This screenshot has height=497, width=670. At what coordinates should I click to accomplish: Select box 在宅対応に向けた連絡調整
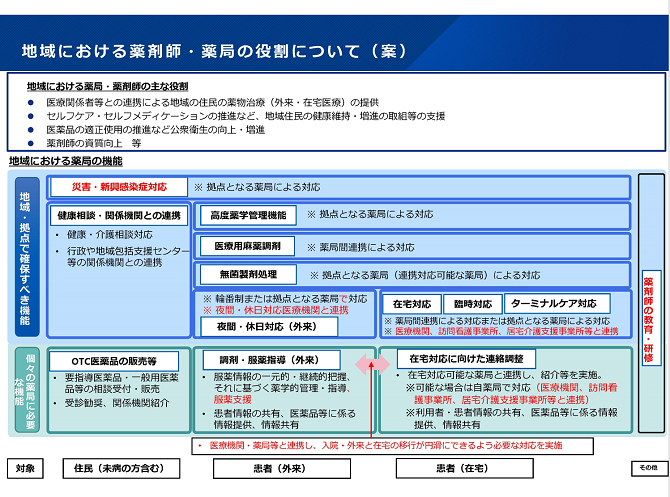tap(466, 359)
